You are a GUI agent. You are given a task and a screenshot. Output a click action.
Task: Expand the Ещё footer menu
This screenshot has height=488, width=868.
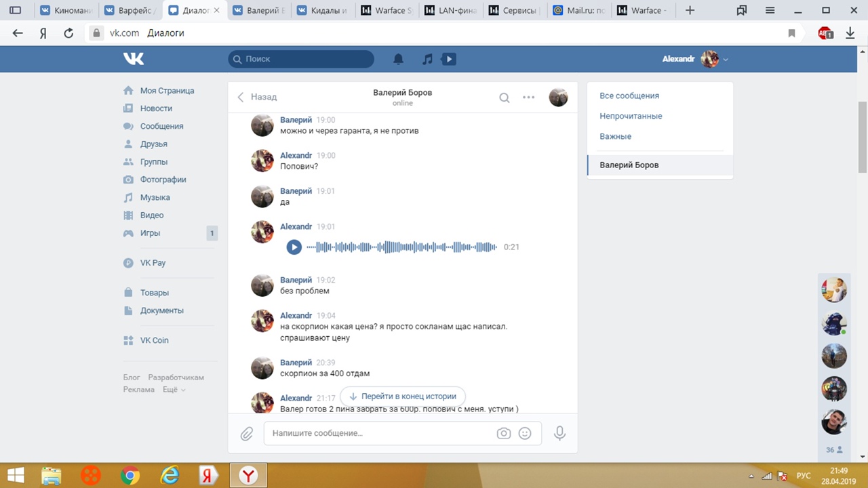click(174, 390)
